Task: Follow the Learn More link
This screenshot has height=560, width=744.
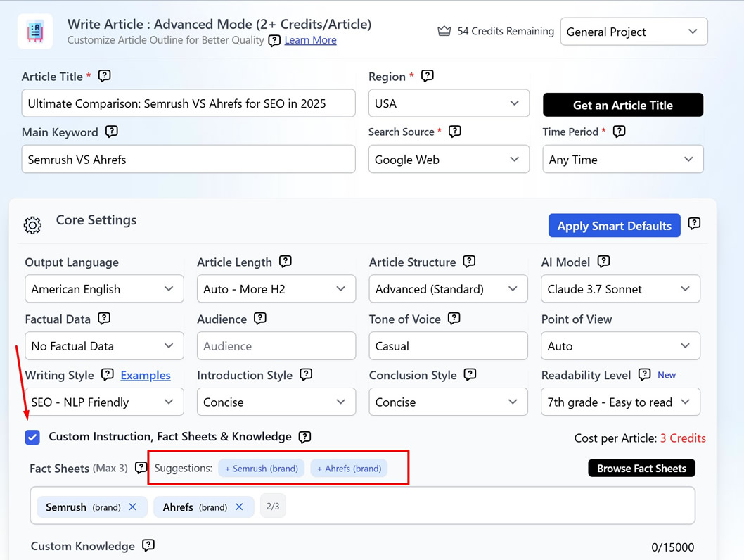Action: point(310,40)
